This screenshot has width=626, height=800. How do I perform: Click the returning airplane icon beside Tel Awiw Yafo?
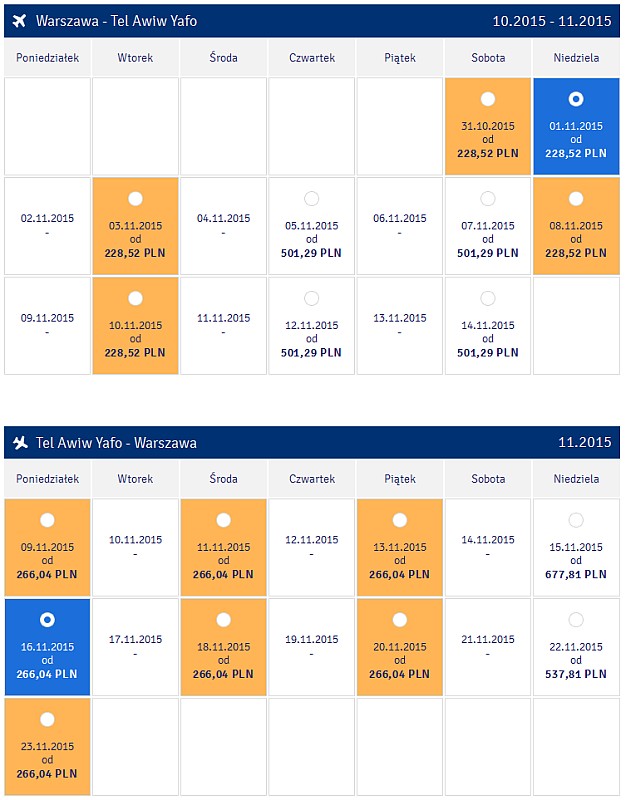click(20, 442)
